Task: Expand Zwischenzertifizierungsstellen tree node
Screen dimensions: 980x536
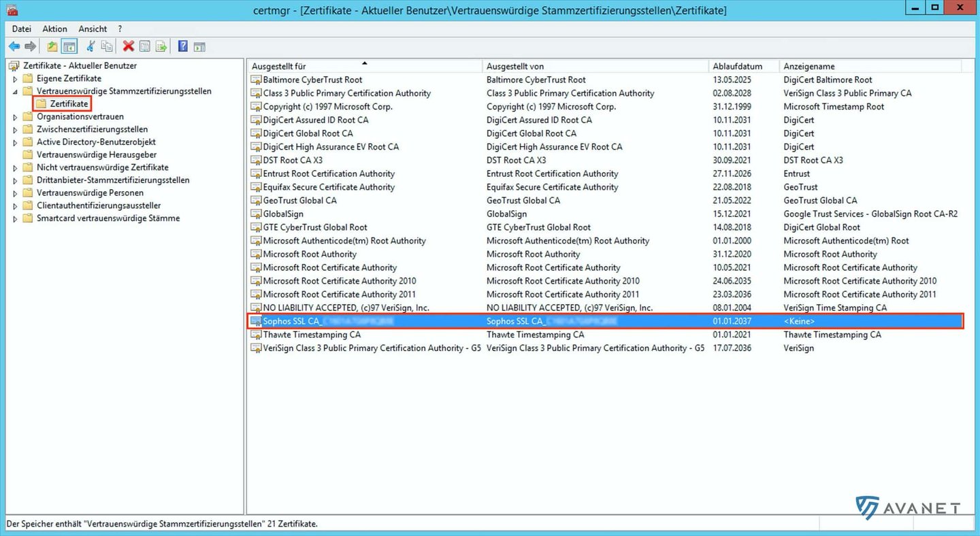Action: (x=15, y=129)
